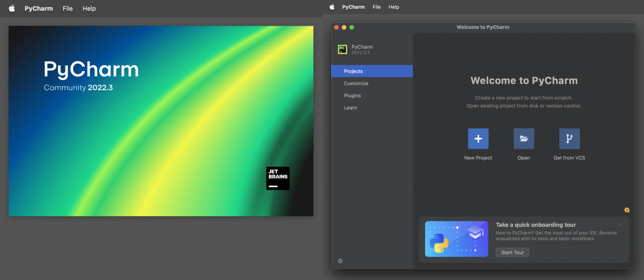Select the Customize tab in sidebar

[372, 83]
